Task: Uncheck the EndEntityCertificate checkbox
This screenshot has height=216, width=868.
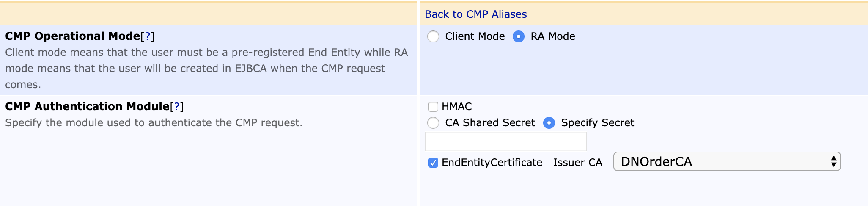Action: [433, 163]
